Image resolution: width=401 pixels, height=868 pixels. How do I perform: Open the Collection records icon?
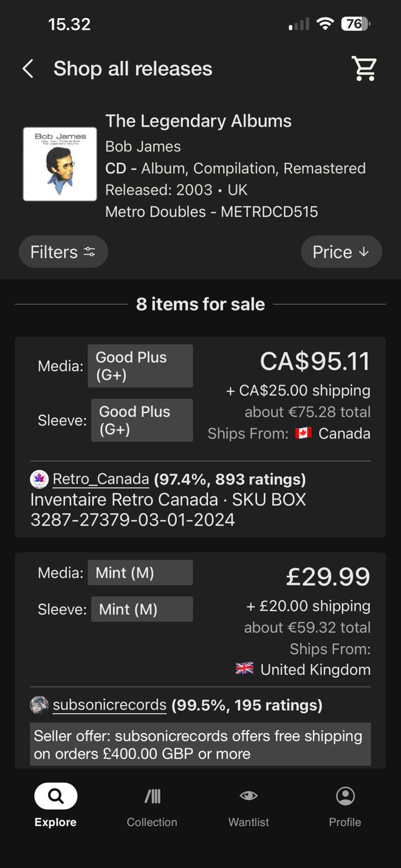(x=152, y=796)
